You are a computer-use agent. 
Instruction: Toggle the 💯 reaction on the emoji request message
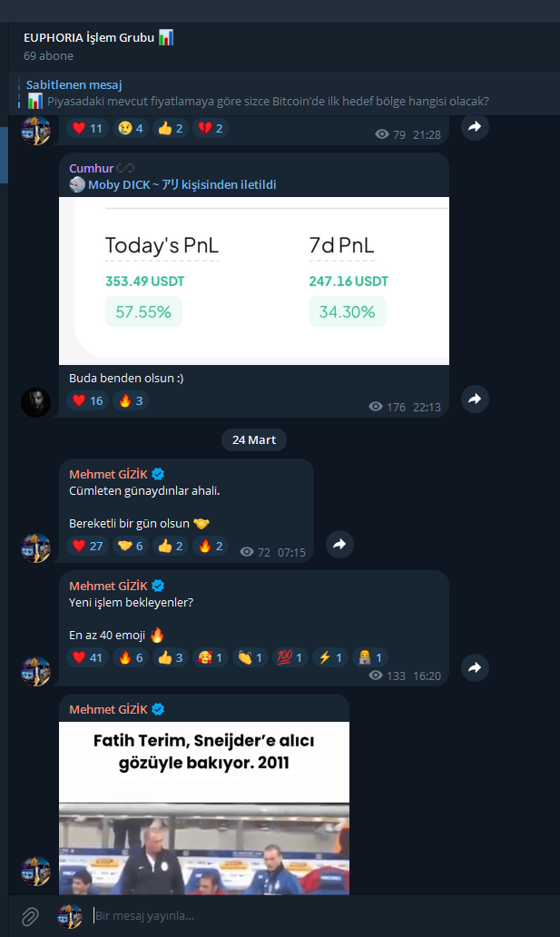(290, 657)
